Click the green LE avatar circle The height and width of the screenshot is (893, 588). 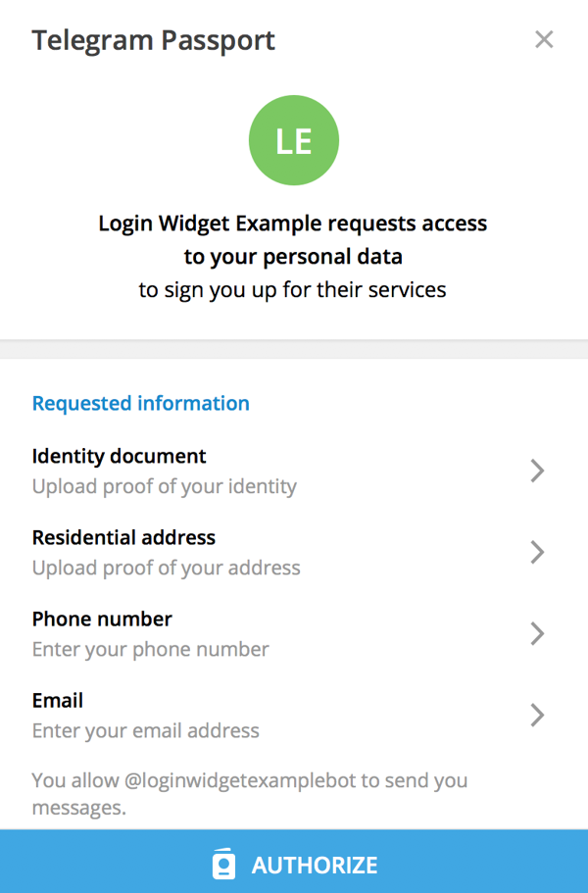coord(294,140)
